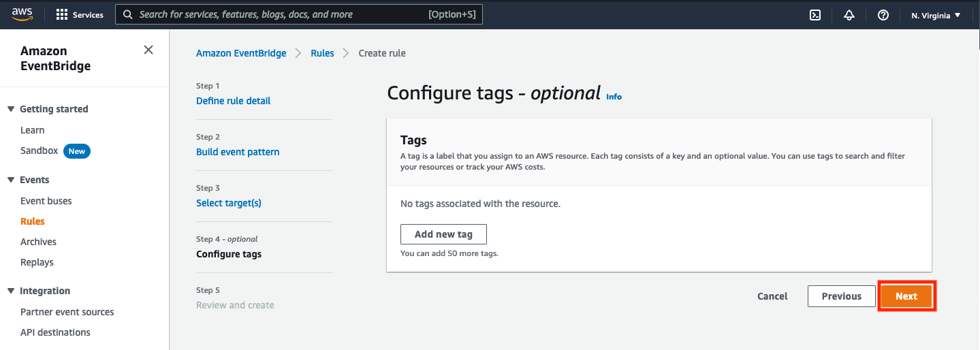Click the Create rule breadcrumb text
980x350 pixels.
tap(382, 53)
